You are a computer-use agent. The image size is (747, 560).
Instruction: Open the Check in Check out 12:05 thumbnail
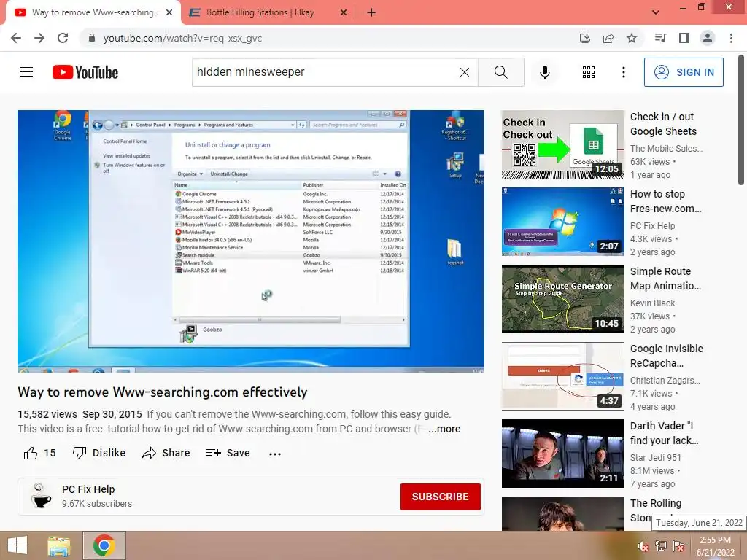562,144
